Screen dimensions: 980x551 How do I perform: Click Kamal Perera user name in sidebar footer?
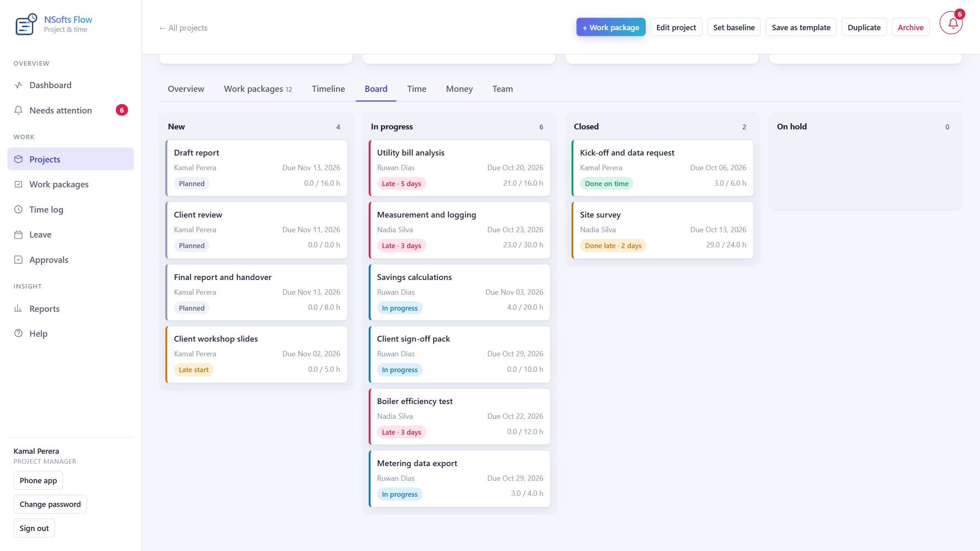[36, 451]
